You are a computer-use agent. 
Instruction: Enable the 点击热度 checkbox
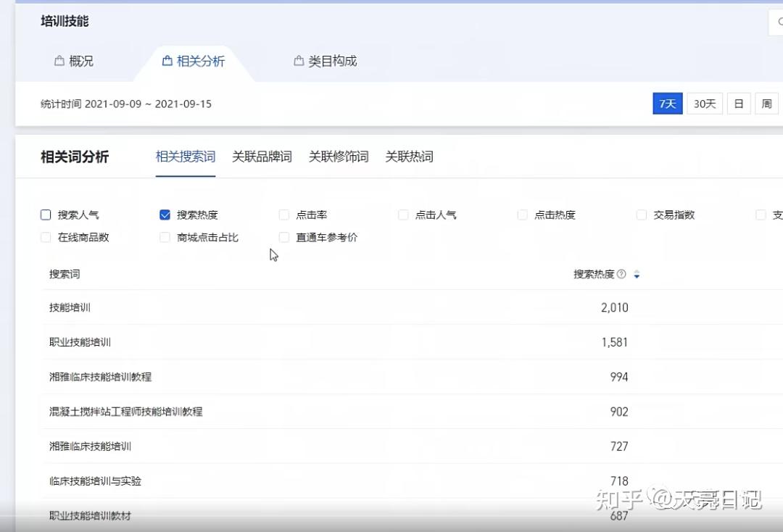[x=522, y=215]
